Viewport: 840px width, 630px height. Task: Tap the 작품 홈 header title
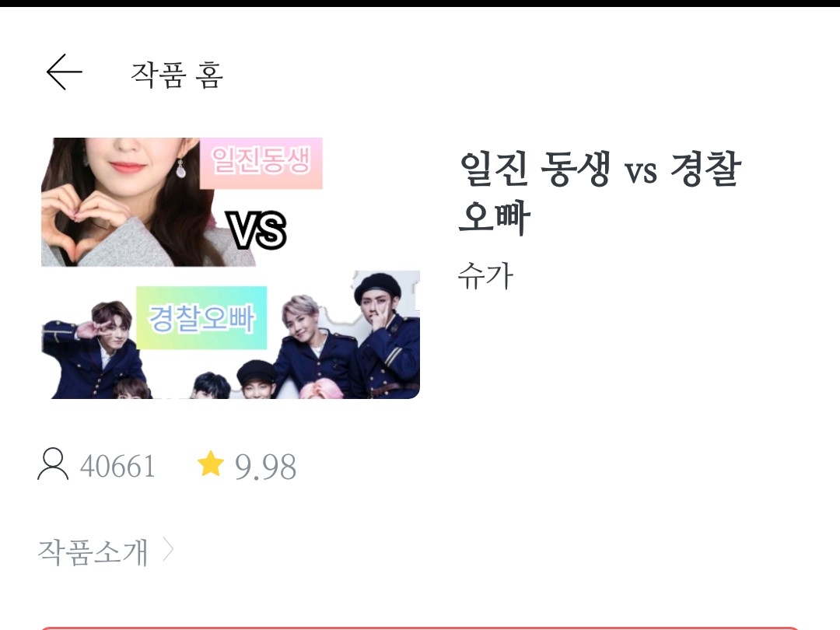coord(177,75)
